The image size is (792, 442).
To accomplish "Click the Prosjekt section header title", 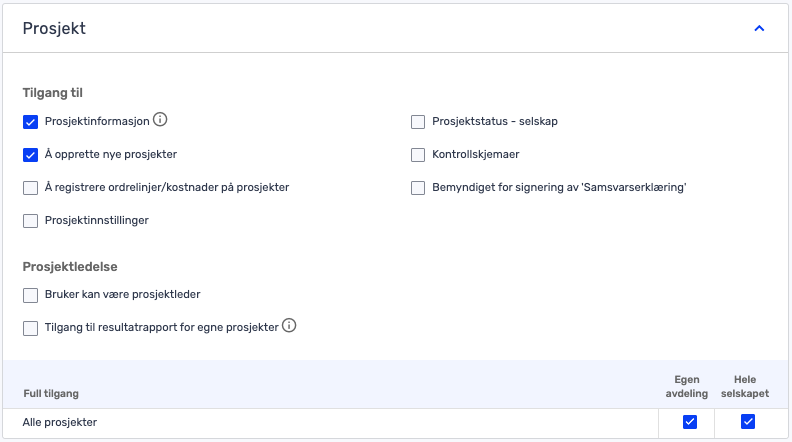I will (54, 28).
